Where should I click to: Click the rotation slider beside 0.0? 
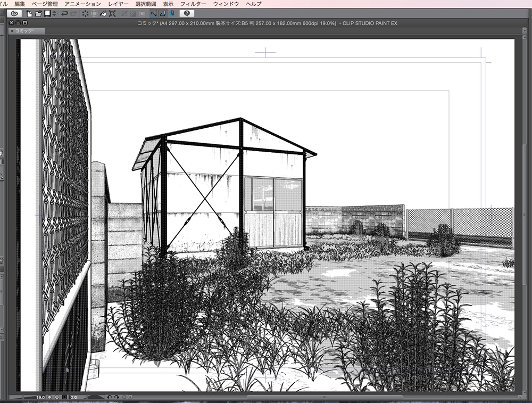coord(96,397)
